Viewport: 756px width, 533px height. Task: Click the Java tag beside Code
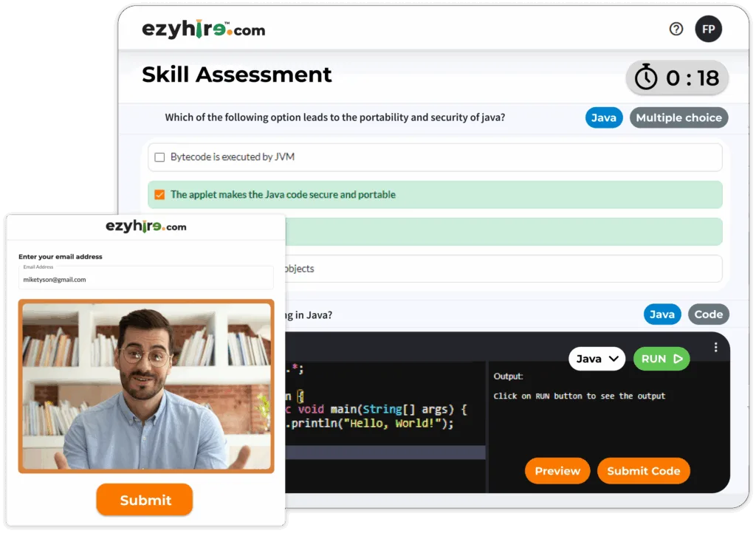661,314
